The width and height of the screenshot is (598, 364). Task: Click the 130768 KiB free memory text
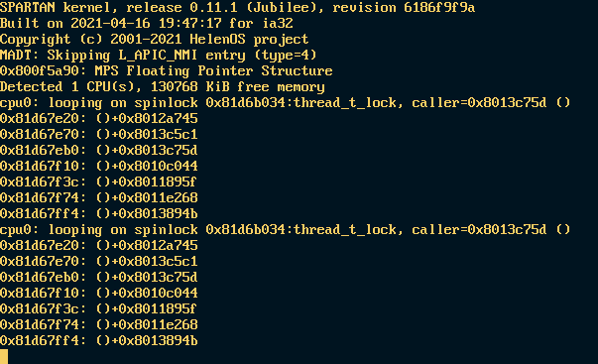pos(237,87)
